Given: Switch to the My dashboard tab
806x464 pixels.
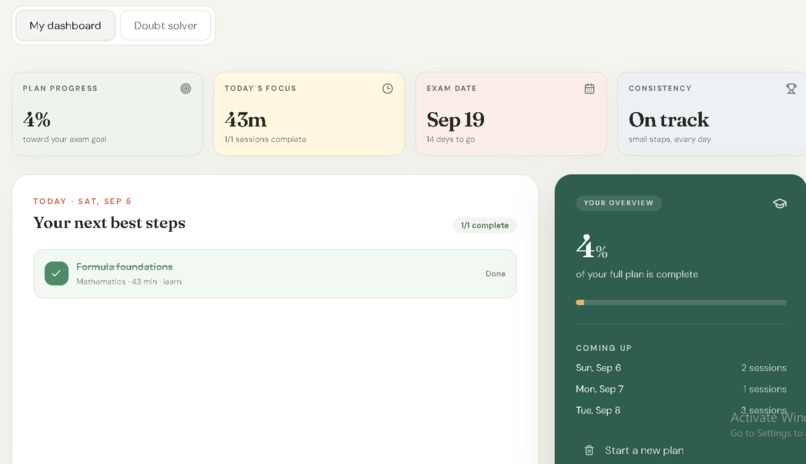Looking at the screenshot, I should pyautogui.click(x=65, y=26).
